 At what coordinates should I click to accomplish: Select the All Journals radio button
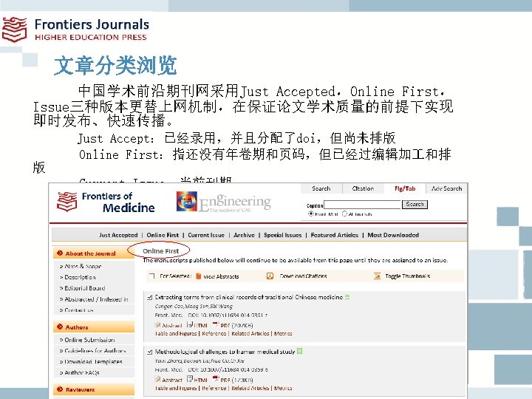(345, 214)
